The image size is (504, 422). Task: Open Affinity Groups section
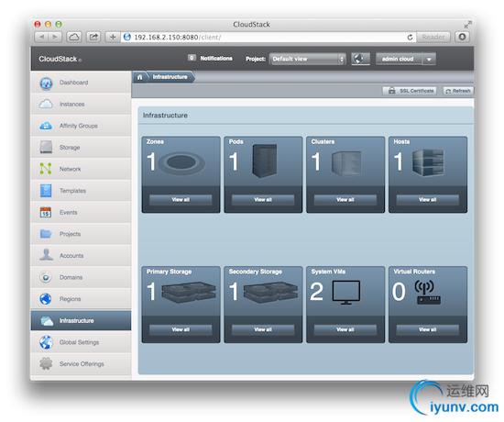pyautogui.click(x=81, y=126)
